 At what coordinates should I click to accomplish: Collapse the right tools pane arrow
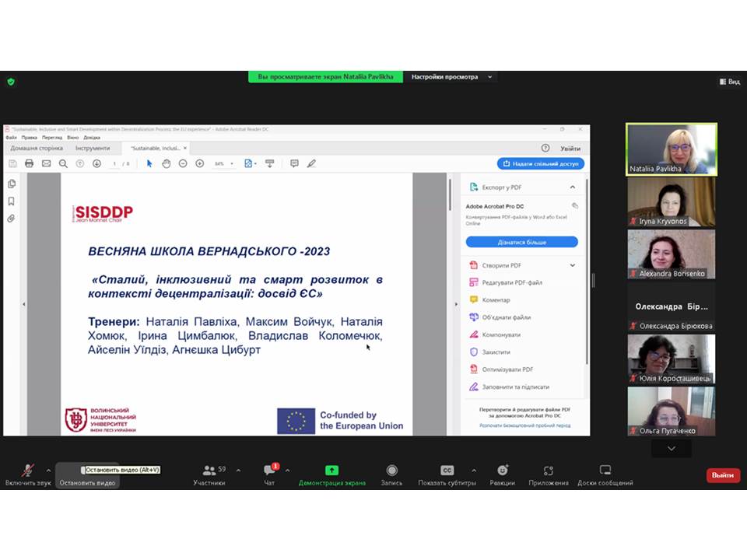(456, 304)
